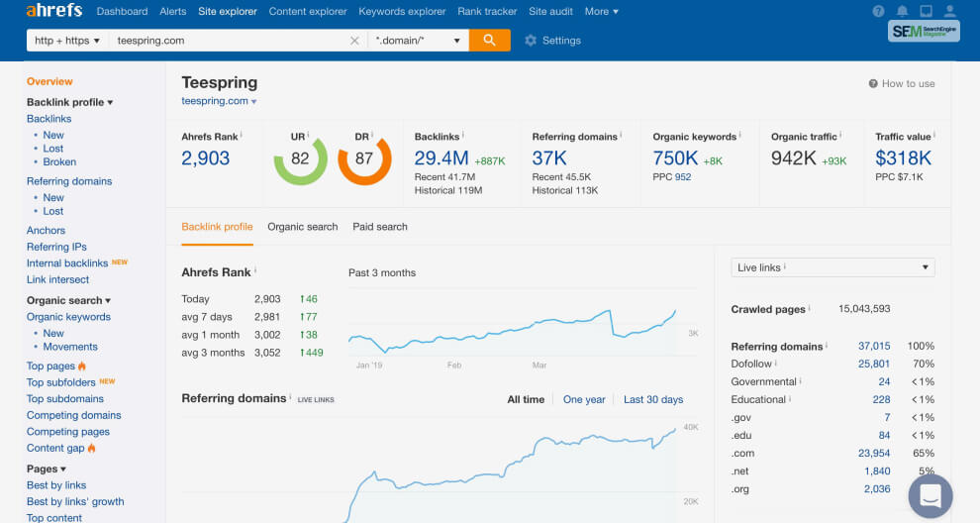
Task: Select the Backlink profile tab
Action: 217,227
